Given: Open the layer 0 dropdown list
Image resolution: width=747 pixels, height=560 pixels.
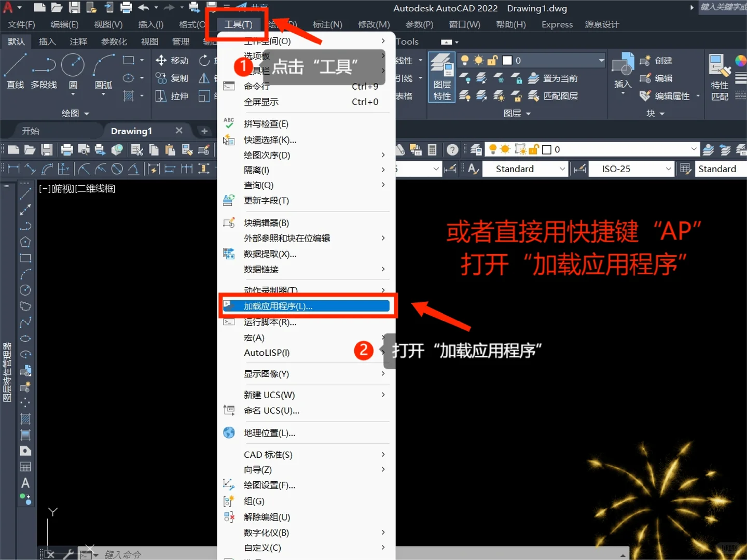Looking at the screenshot, I should tap(601, 60).
